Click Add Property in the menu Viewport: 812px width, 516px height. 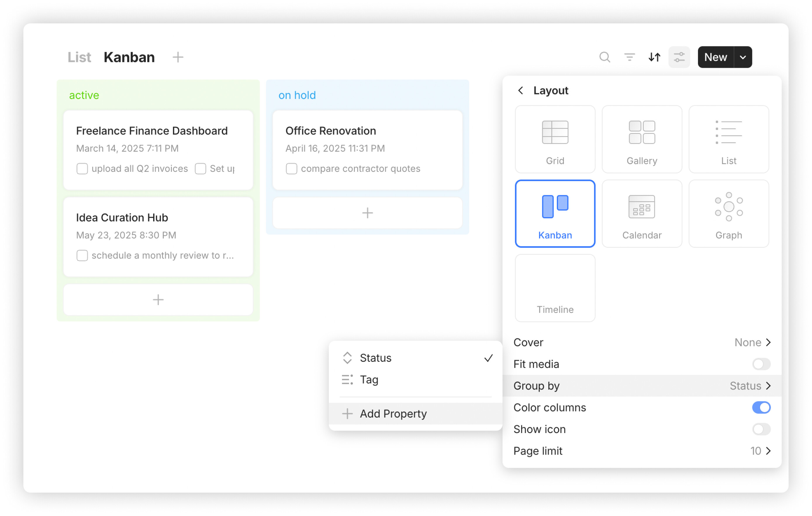click(x=393, y=413)
